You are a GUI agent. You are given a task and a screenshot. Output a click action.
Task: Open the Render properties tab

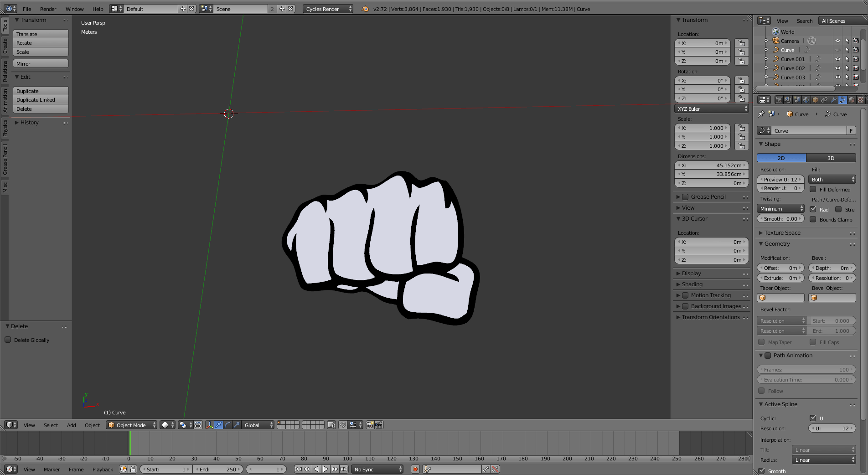[x=779, y=100]
